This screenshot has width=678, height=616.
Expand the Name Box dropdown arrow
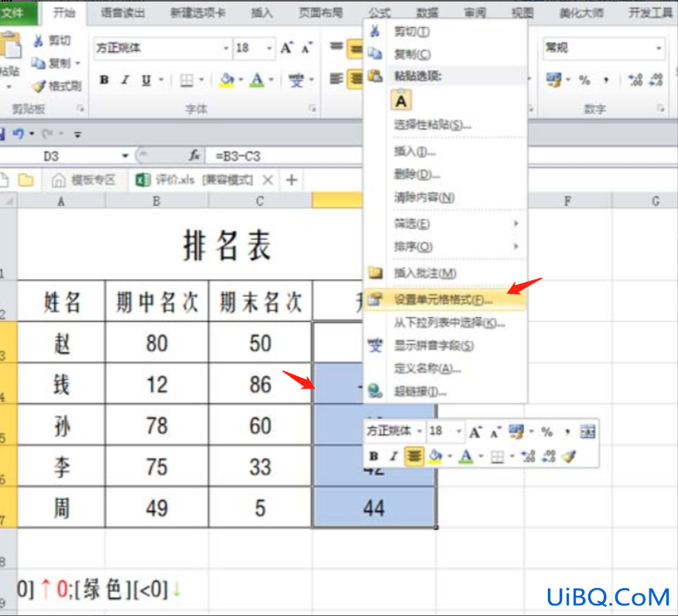coord(125,156)
